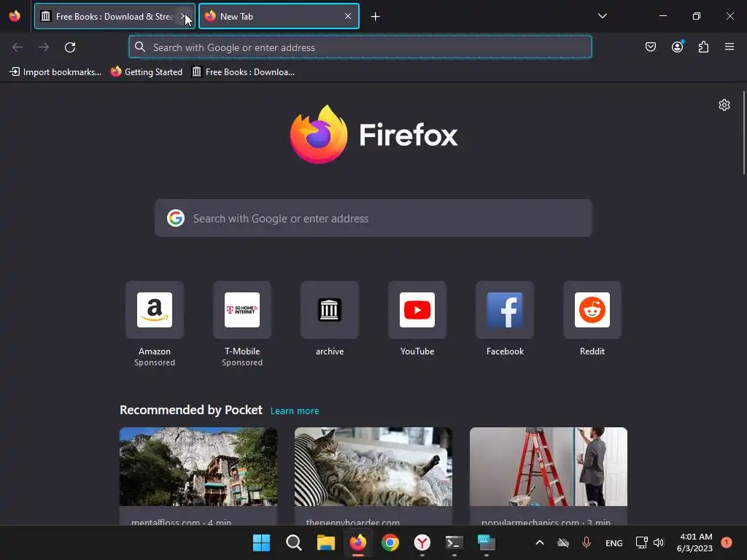Open the clock showing 4:01 AM

pos(694,542)
